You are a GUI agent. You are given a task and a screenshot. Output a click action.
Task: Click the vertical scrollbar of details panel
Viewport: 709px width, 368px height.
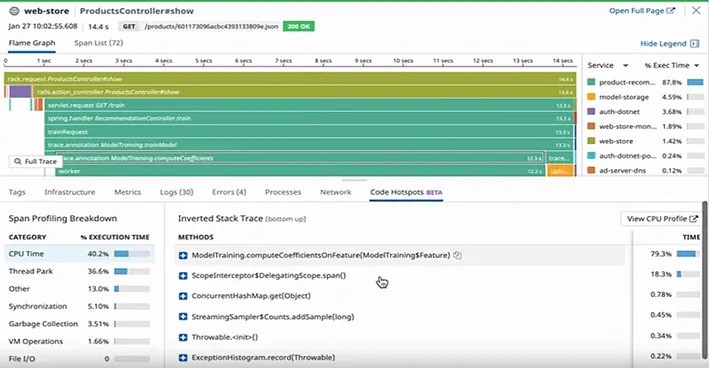[706, 280]
